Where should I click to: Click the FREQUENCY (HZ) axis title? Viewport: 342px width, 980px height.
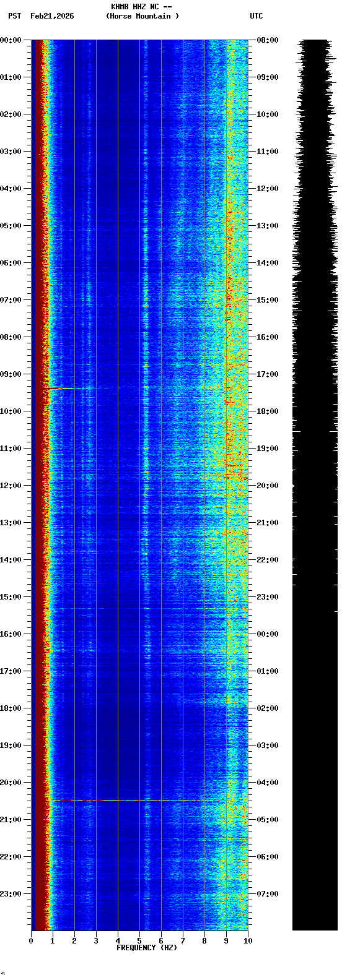(147, 947)
